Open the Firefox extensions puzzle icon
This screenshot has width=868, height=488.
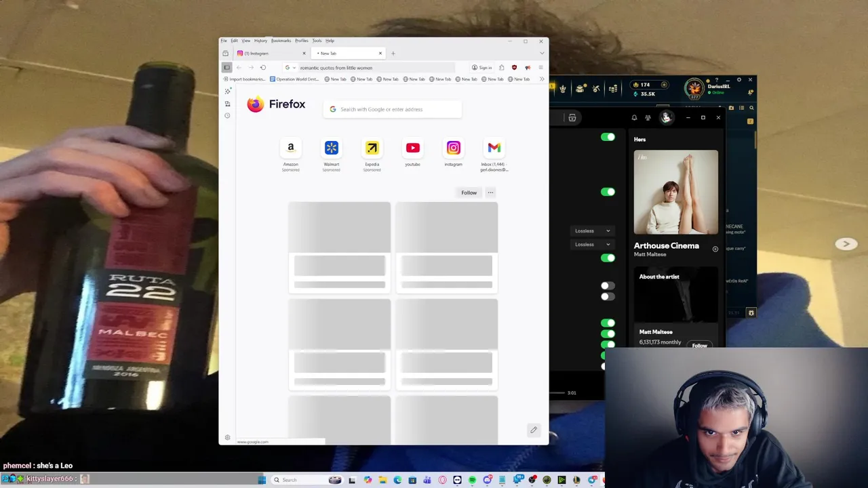click(x=501, y=68)
